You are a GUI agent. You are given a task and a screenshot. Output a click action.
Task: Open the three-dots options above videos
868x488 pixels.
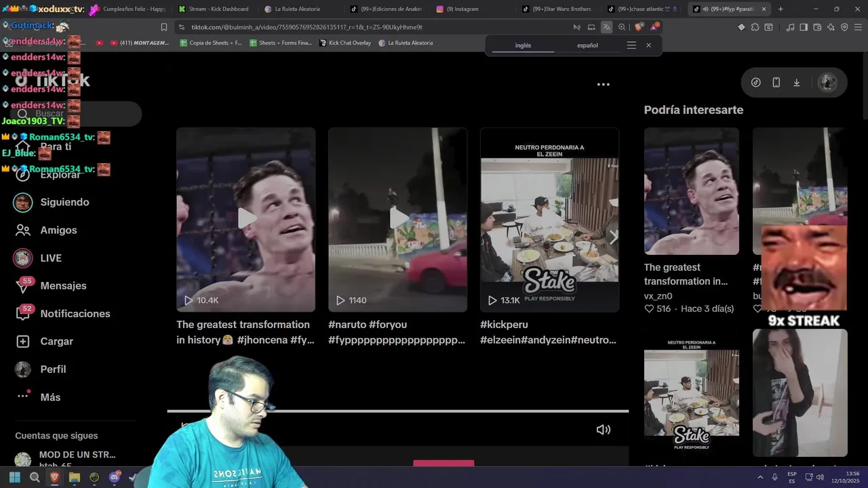click(x=603, y=85)
